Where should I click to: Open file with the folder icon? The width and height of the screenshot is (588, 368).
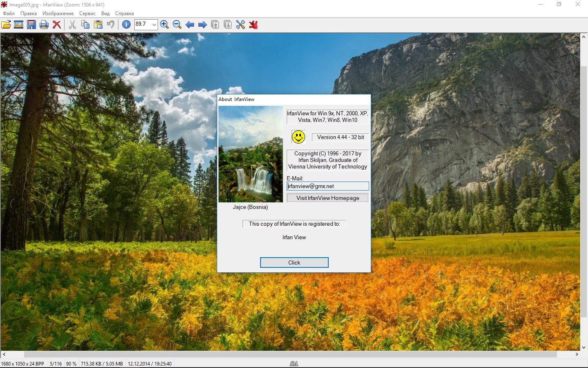point(6,25)
